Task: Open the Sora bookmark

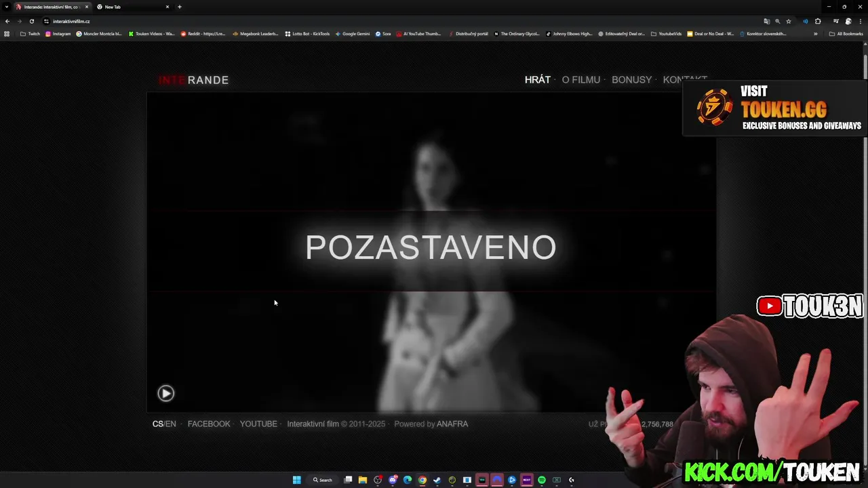Action: pos(383,33)
